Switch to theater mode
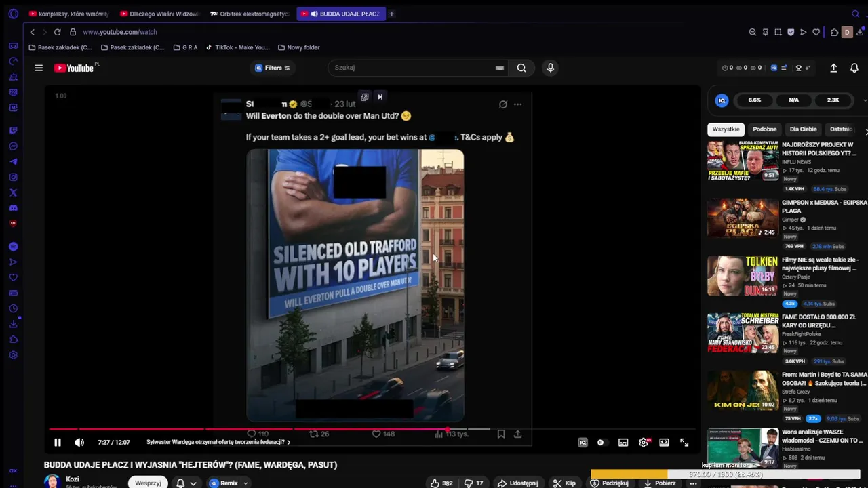The width and height of the screenshot is (868, 488). 664,443
